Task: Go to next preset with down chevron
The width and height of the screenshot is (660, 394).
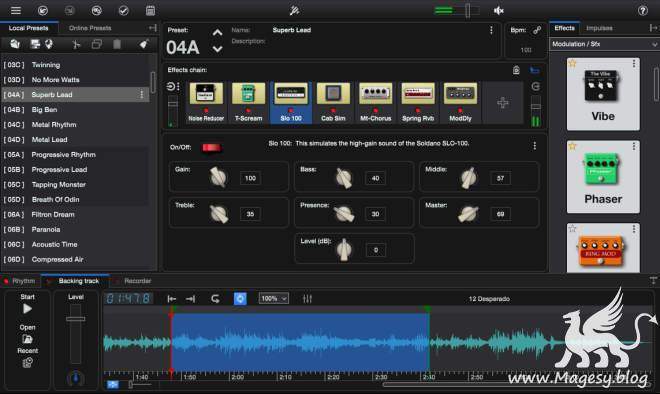Action: [217, 49]
